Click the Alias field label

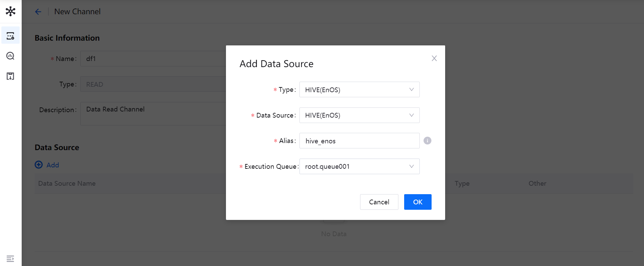click(x=286, y=141)
